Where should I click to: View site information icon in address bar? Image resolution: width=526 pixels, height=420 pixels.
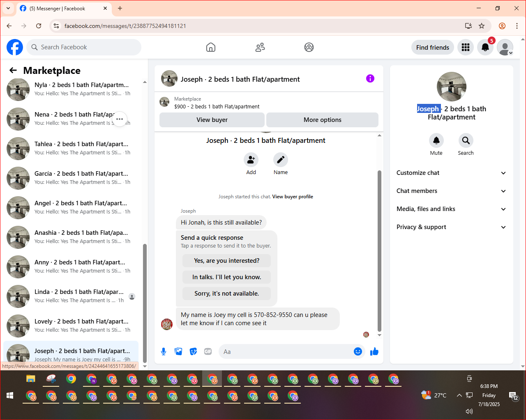(57, 26)
